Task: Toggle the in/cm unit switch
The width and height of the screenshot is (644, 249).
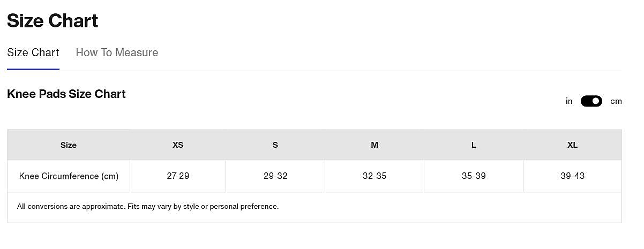Action: click(x=591, y=101)
